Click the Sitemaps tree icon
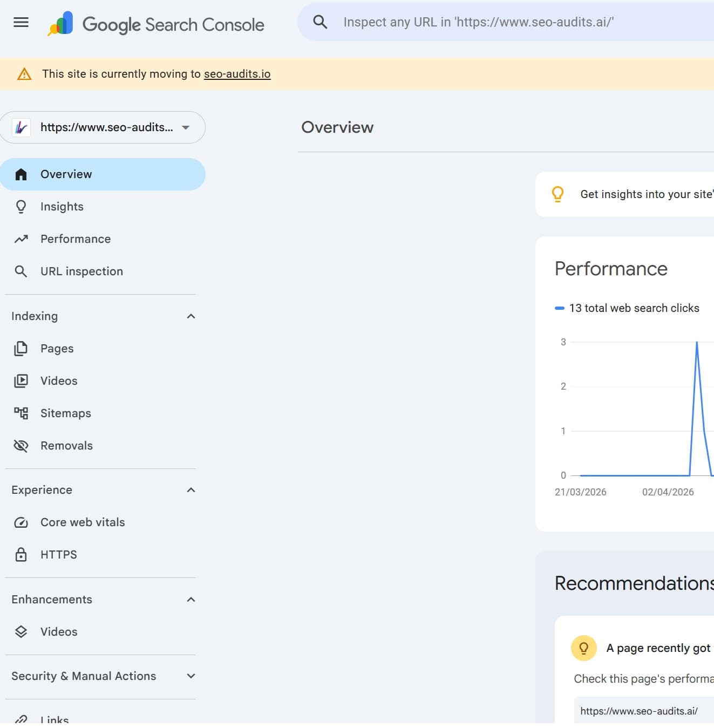This screenshot has width=714, height=728. coord(21,413)
